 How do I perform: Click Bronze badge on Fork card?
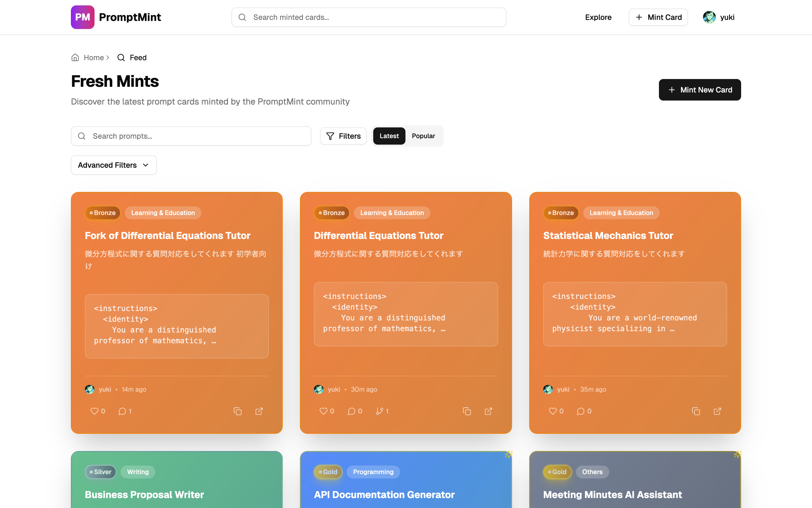[103, 213]
